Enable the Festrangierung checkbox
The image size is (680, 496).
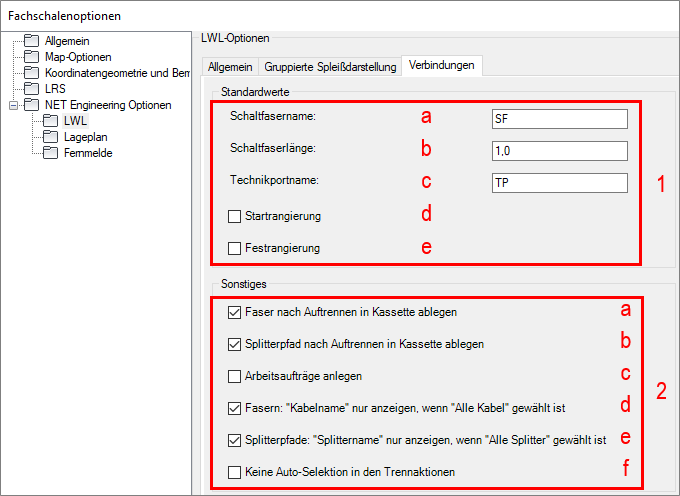click(x=235, y=248)
